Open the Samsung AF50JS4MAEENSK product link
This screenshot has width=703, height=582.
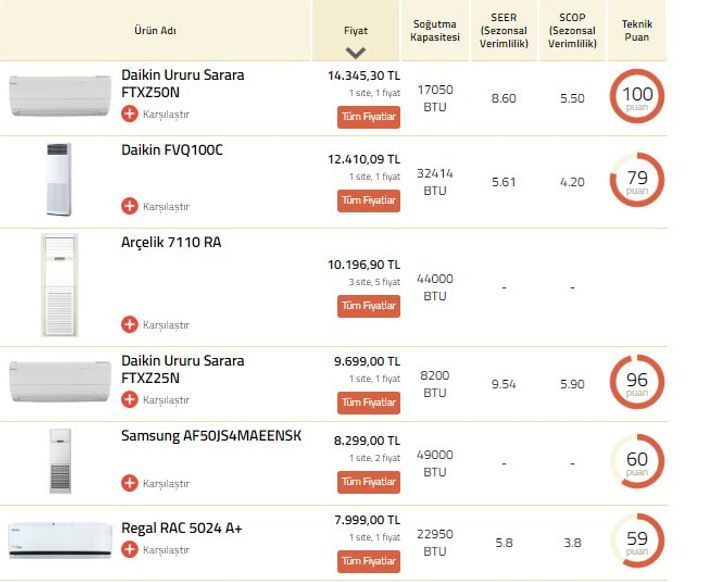pyautogui.click(x=211, y=436)
